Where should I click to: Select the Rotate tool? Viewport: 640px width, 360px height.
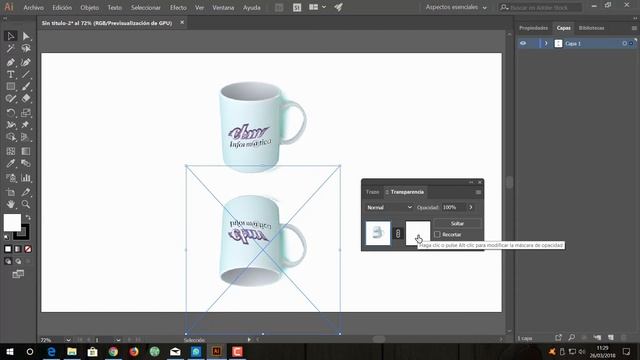(11, 112)
